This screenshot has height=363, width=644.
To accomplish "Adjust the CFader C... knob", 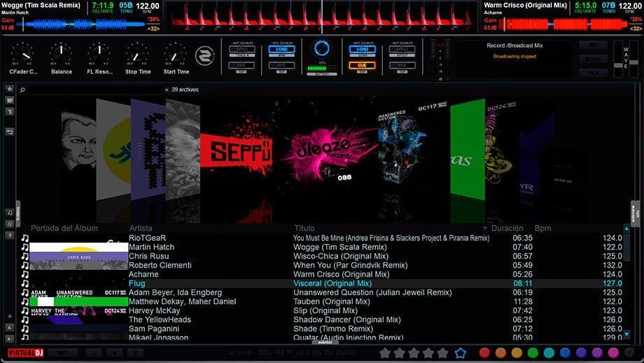I will [23, 54].
